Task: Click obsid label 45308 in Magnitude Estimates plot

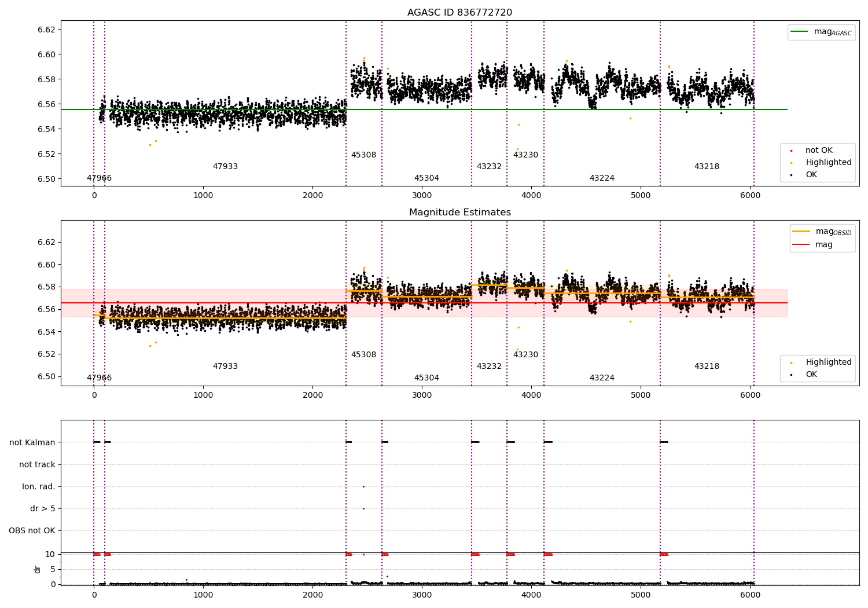Action: coord(363,355)
